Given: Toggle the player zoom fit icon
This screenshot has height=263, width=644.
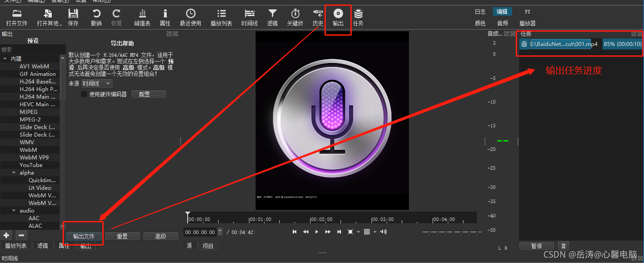Looking at the screenshot, I should point(350,232).
